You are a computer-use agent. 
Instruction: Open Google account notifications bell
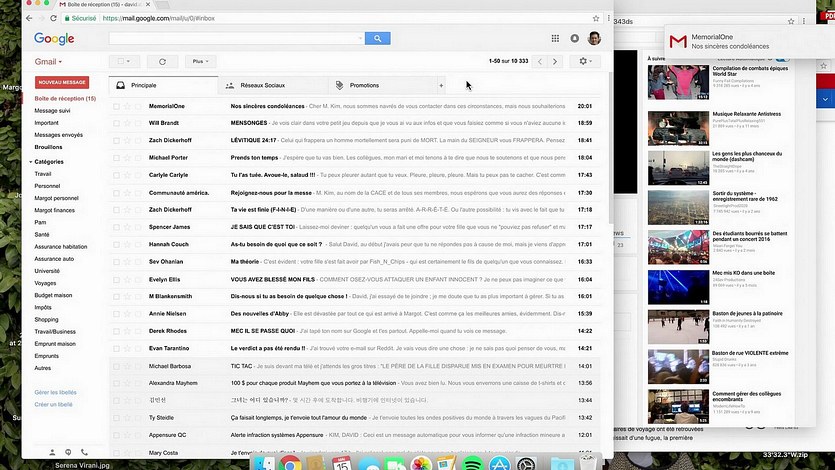coord(575,38)
